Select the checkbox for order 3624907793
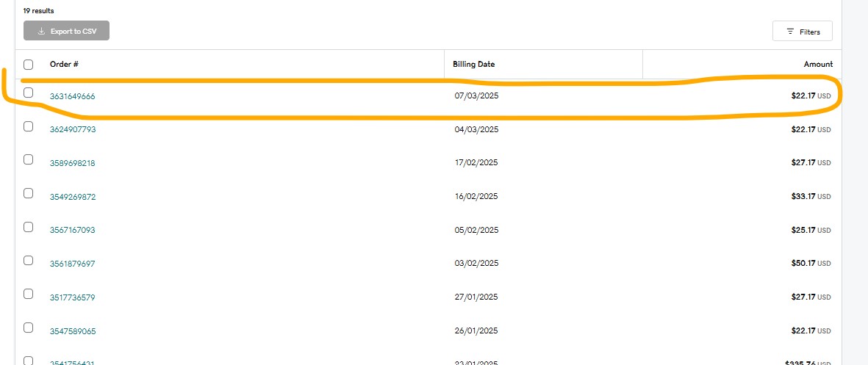Image resolution: width=868 pixels, height=365 pixels. coord(29,126)
